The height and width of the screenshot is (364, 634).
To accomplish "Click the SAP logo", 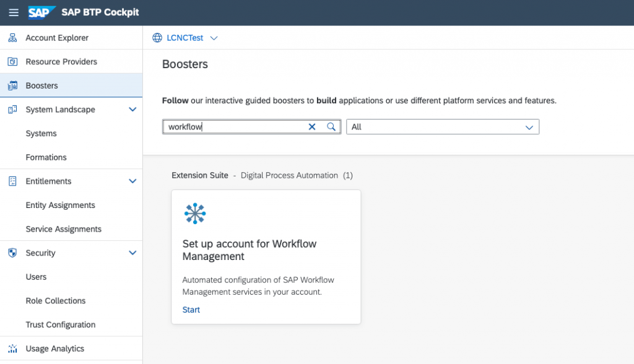I will click(x=41, y=12).
